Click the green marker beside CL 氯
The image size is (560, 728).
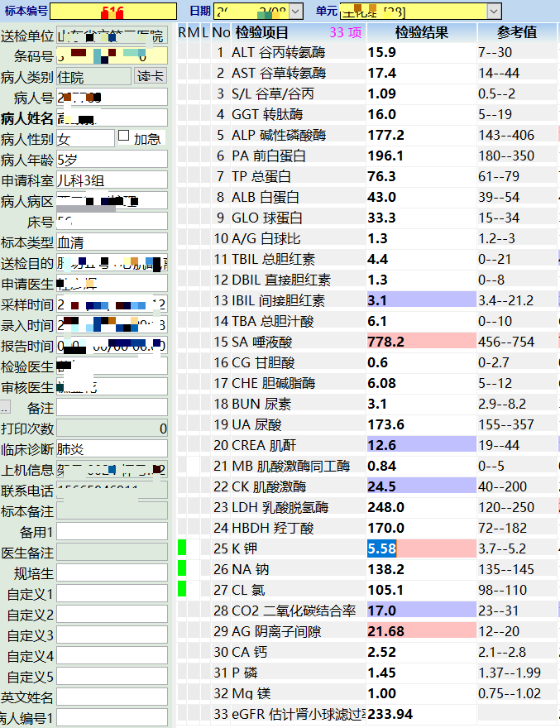pyautogui.click(x=182, y=589)
